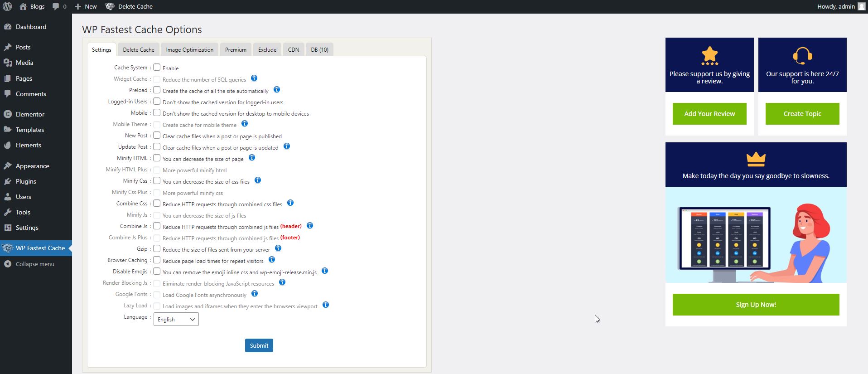Show info for Widget Cache option
Screen dimensions: 868x374
(x=254, y=78)
